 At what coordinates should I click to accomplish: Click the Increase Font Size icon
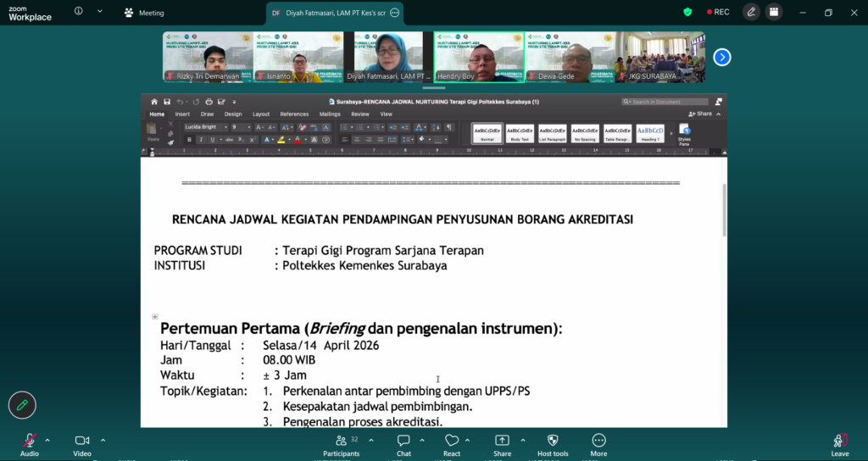[259, 127]
